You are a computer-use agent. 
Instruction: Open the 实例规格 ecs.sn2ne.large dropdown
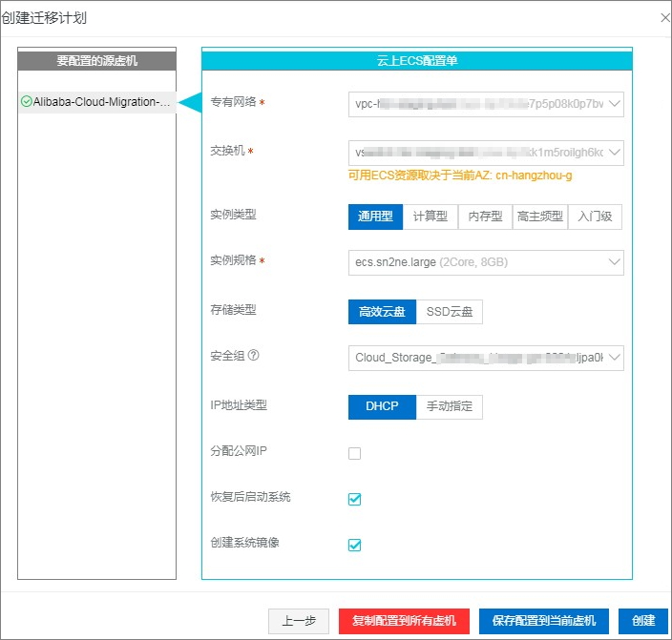coord(486,262)
